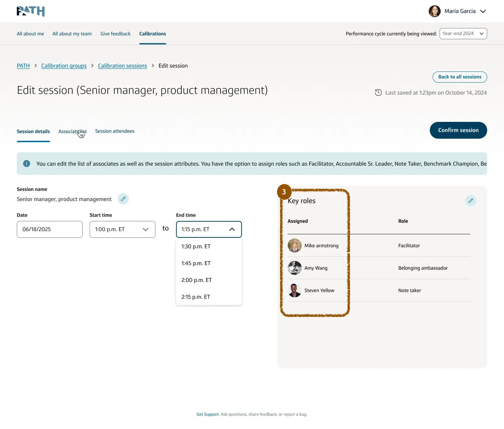Follow the PATH breadcrumb link
The image size is (504, 429).
(x=23, y=66)
